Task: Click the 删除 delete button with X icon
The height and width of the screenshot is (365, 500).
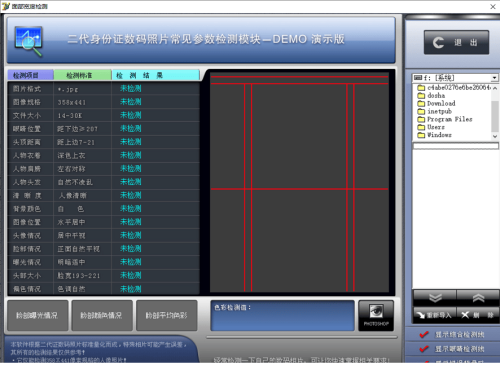Action: pos(478,315)
